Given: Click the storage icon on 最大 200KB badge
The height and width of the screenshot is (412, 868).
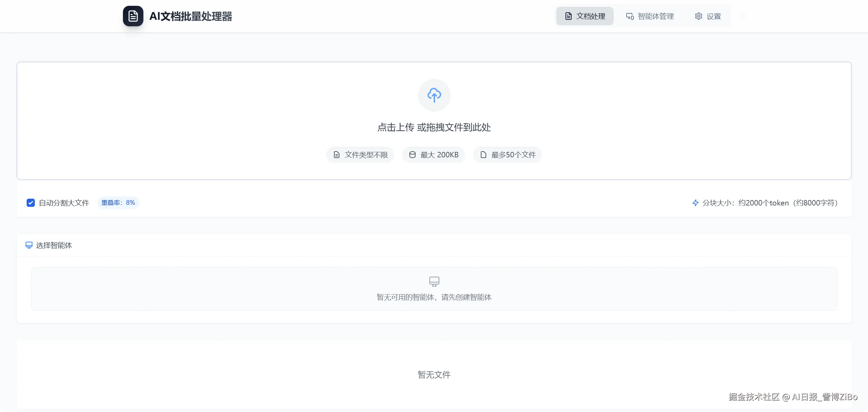Looking at the screenshot, I should (x=412, y=155).
